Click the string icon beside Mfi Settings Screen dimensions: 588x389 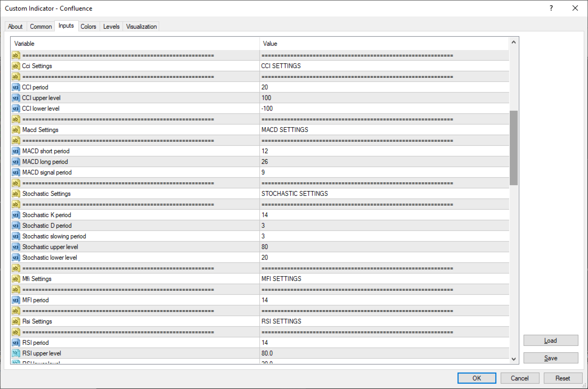click(15, 279)
